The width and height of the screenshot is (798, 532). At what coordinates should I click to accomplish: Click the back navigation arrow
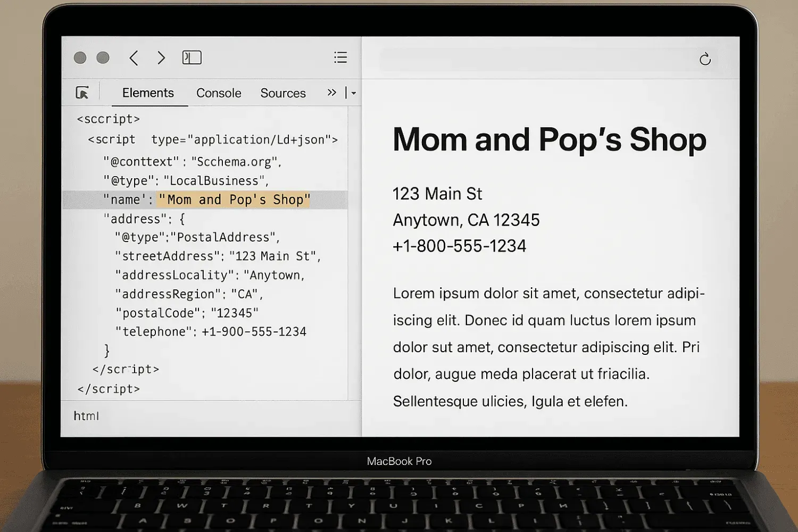(x=134, y=57)
